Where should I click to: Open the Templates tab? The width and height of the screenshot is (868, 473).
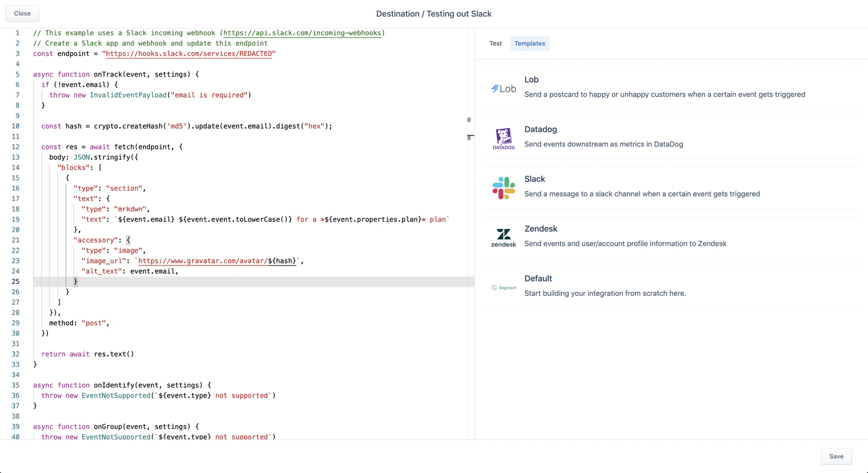529,43
